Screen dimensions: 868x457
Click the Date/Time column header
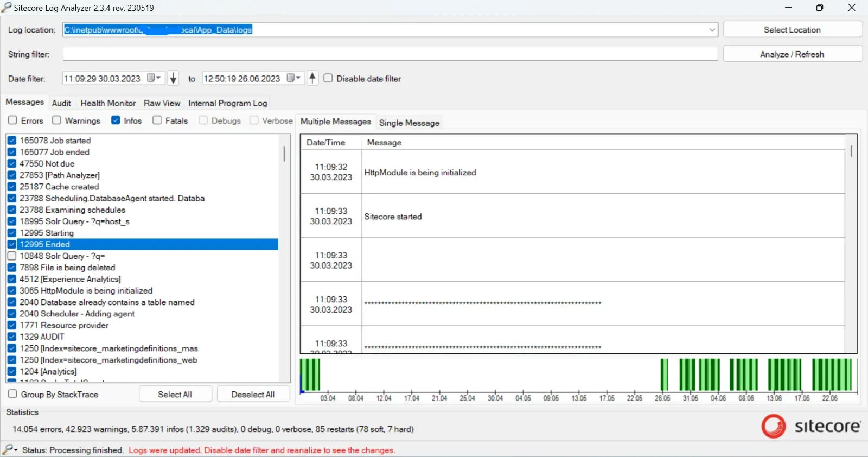tap(331, 142)
